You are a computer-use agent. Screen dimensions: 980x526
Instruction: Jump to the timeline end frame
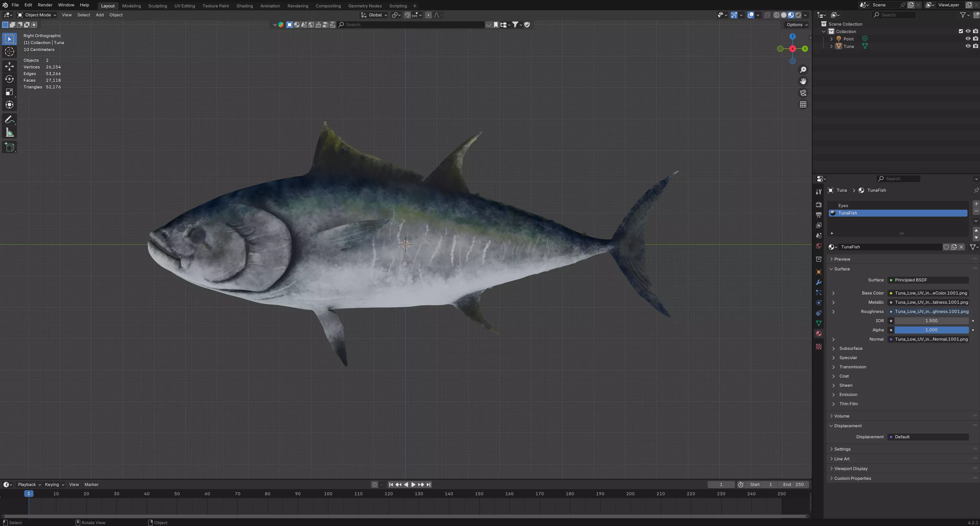point(428,484)
